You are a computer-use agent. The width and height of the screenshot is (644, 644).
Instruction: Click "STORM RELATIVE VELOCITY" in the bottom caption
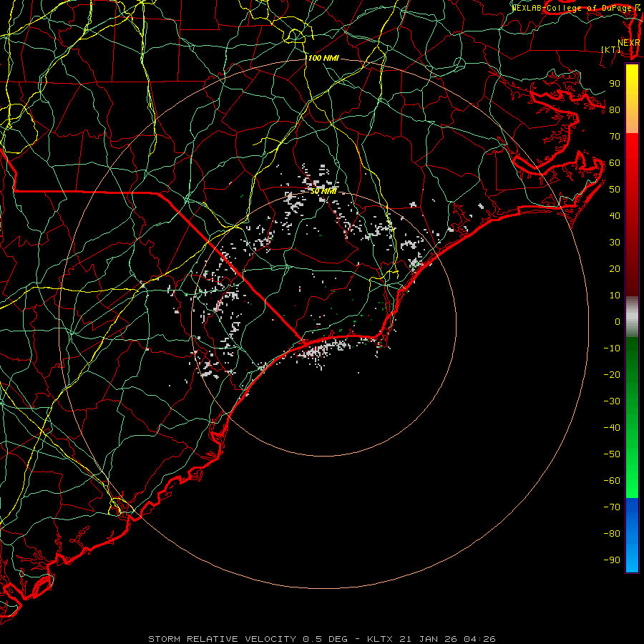tap(222, 639)
